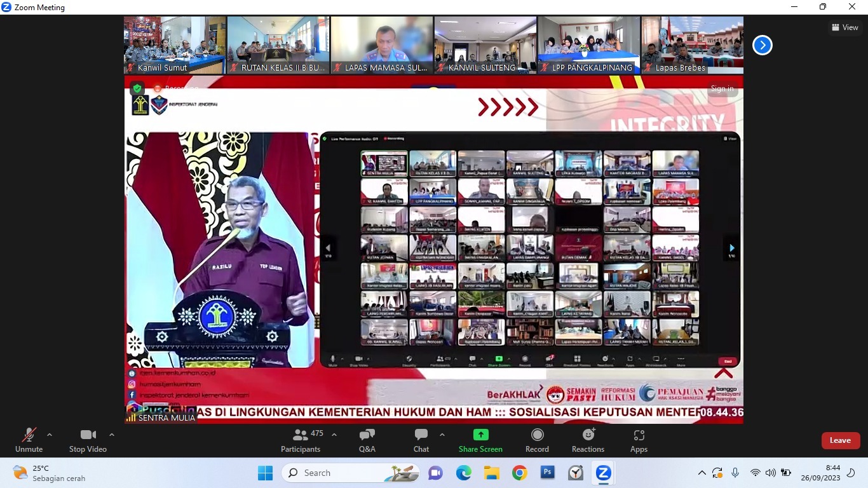The height and width of the screenshot is (488, 868).
Task: Open the Reactions menu
Action: (x=588, y=440)
